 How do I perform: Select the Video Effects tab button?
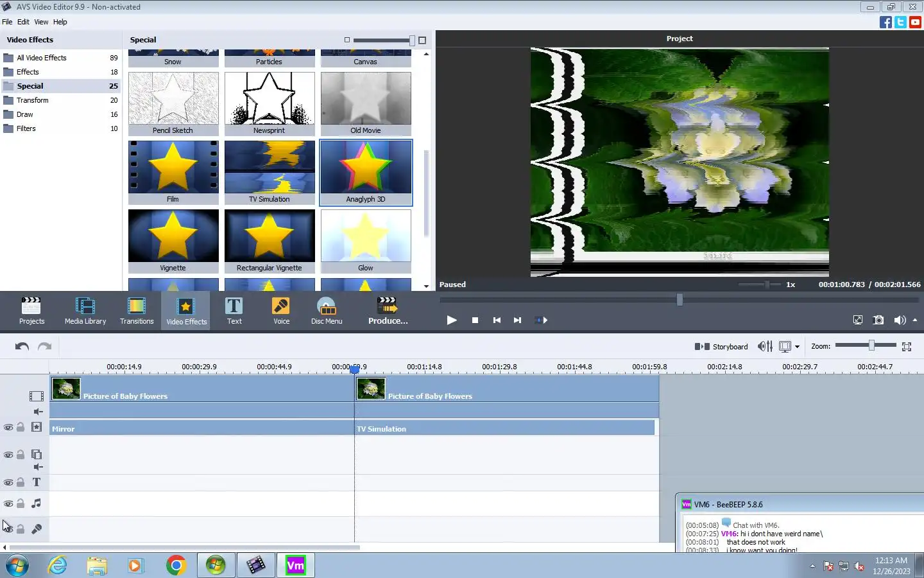click(x=186, y=311)
